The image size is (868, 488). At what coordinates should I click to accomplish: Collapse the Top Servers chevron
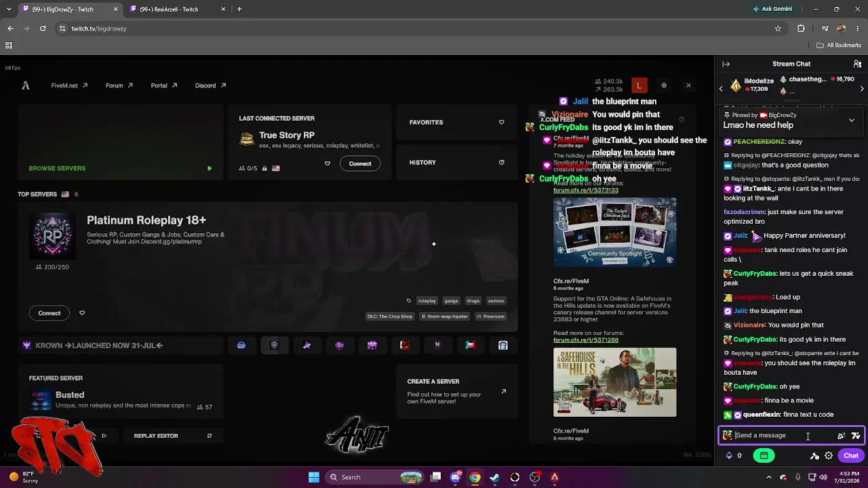point(76,195)
